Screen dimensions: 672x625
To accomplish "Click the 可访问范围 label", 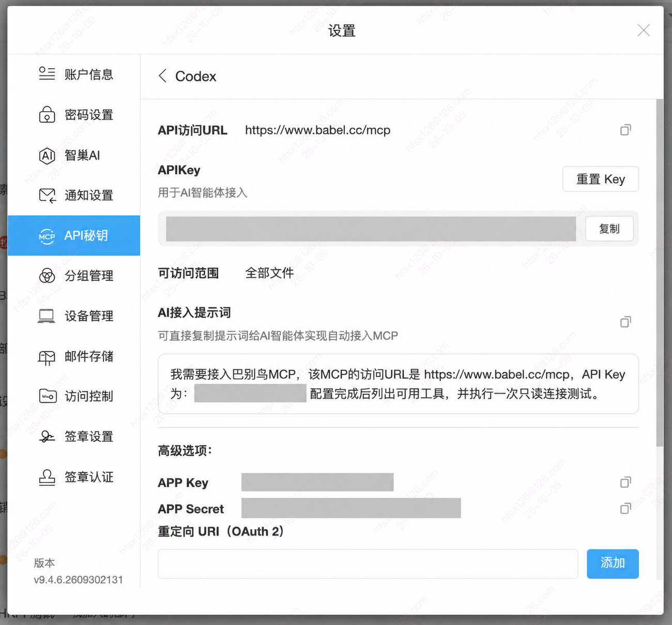I will (188, 273).
